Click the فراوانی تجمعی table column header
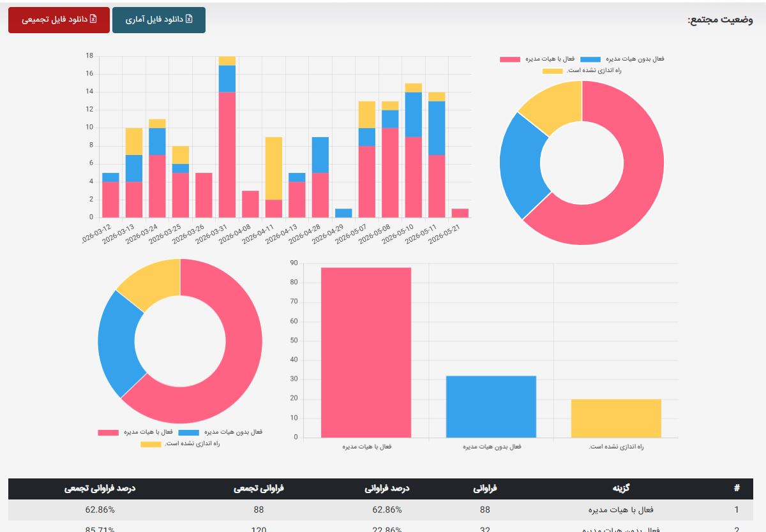This screenshot has height=532, width=766. pyautogui.click(x=258, y=489)
